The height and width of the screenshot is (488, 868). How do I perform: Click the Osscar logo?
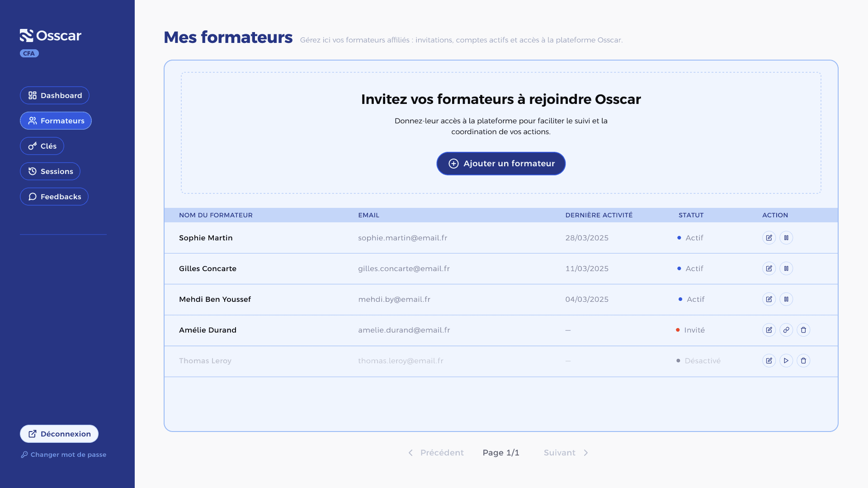[x=51, y=36]
